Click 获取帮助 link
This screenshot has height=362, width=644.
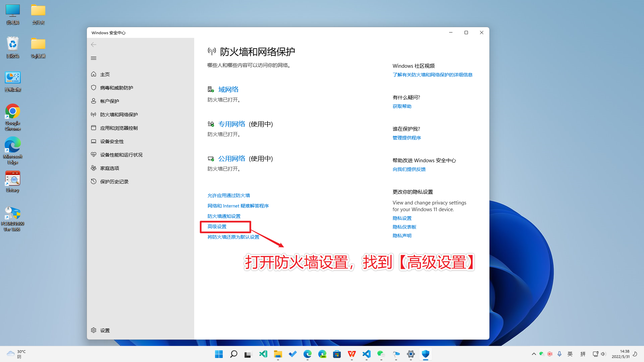pyautogui.click(x=402, y=106)
